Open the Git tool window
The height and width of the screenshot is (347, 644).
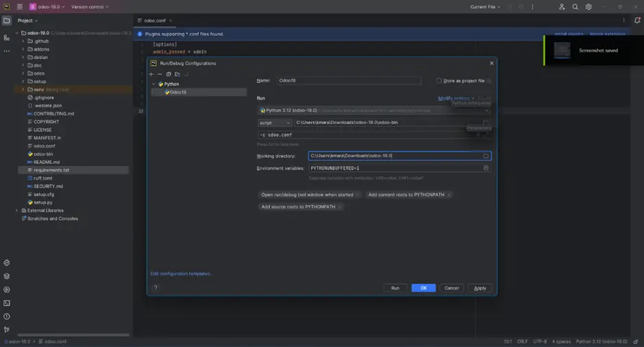(7, 330)
